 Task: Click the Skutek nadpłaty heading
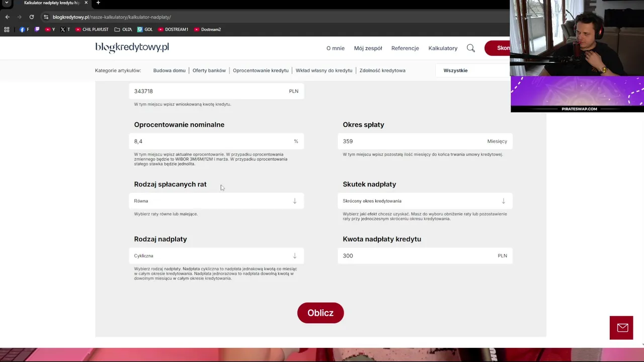(369, 185)
